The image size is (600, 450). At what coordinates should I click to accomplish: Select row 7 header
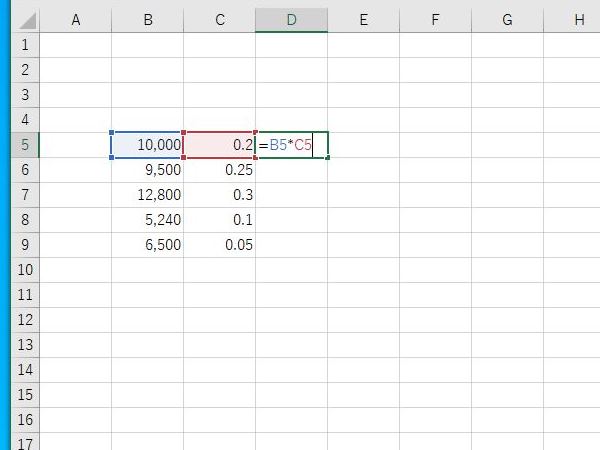pos(25,195)
